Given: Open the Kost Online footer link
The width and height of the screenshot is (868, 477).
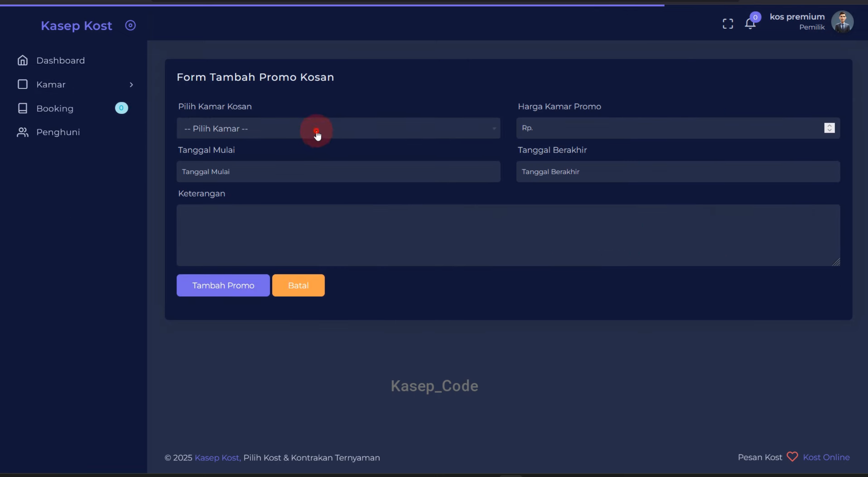Looking at the screenshot, I should pyautogui.click(x=826, y=458).
